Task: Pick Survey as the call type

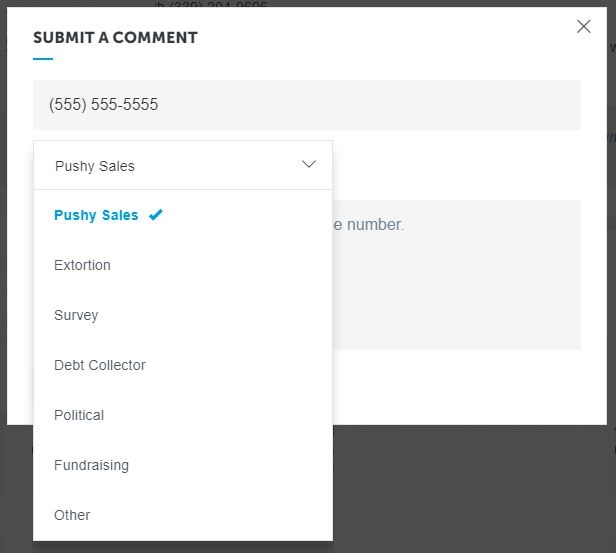Action: coord(76,315)
